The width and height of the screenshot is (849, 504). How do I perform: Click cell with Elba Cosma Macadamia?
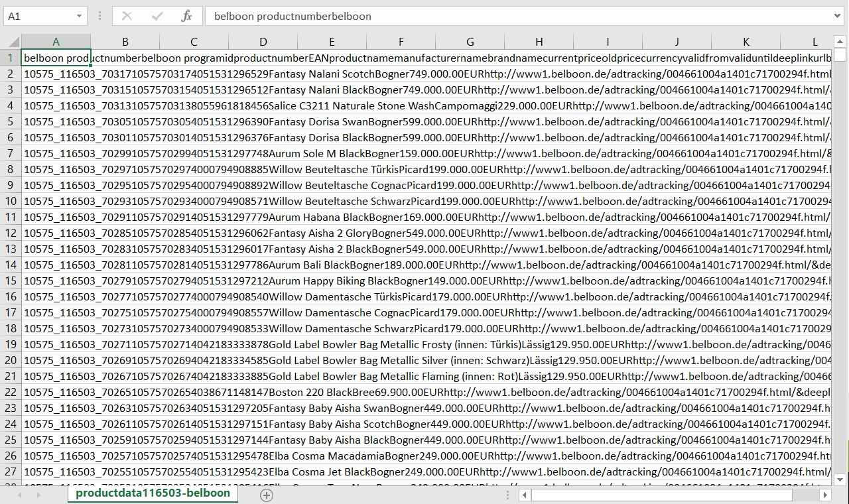pyautogui.click(x=56, y=456)
